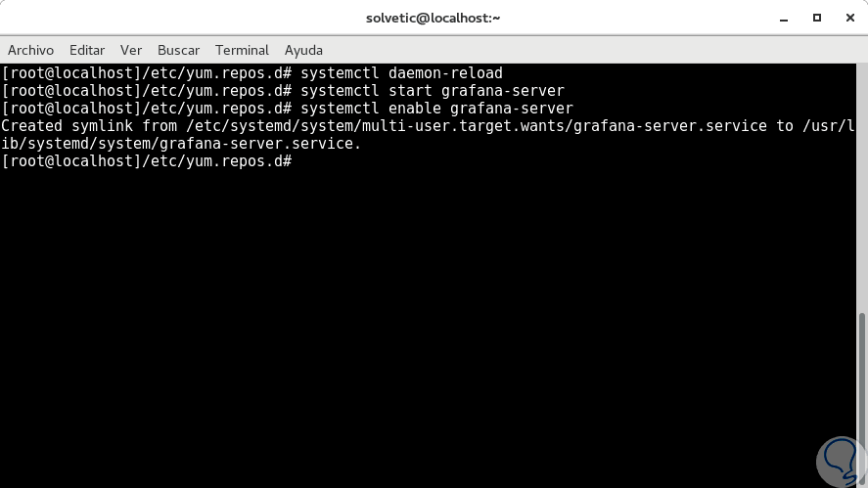Screen dimensions: 868x488
Task: Select the Terminal menu
Action: coord(242,50)
